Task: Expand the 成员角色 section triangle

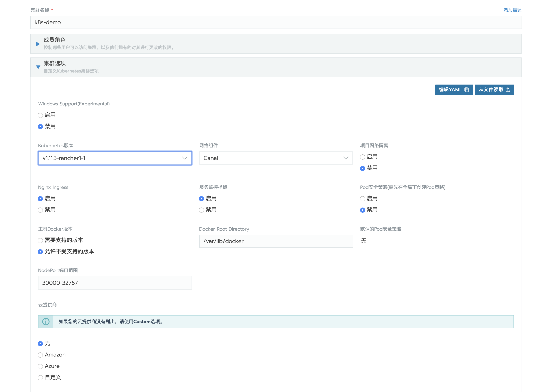Action: coord(38,44)
